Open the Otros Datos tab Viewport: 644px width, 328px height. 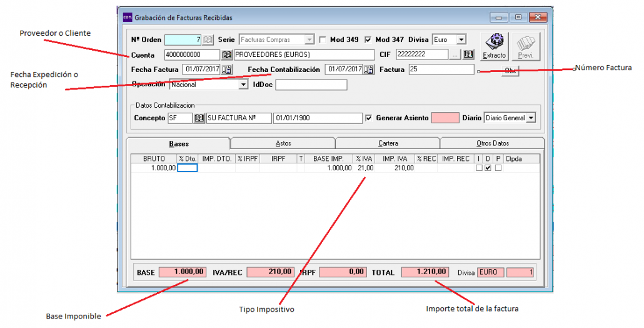point(493,143)
